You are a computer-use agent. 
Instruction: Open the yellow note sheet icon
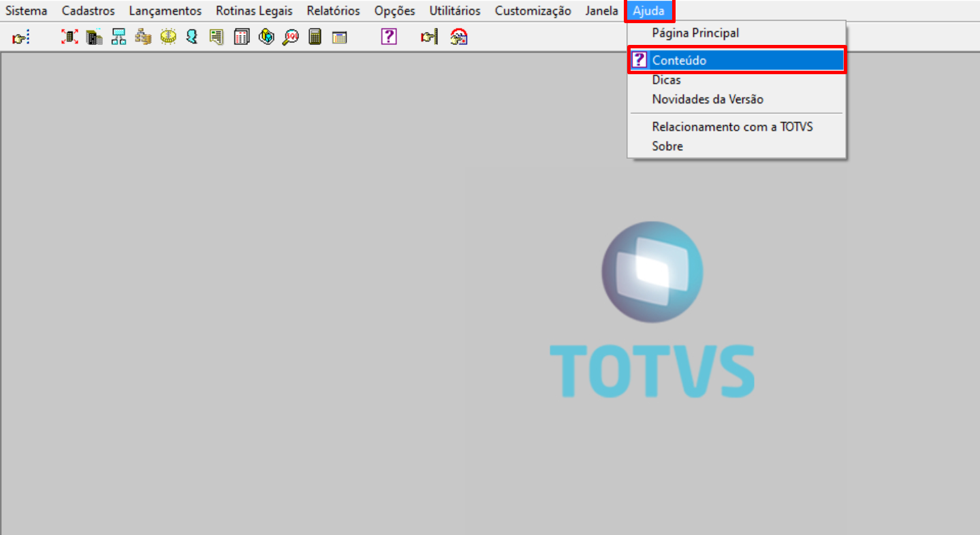pos(217,37)
